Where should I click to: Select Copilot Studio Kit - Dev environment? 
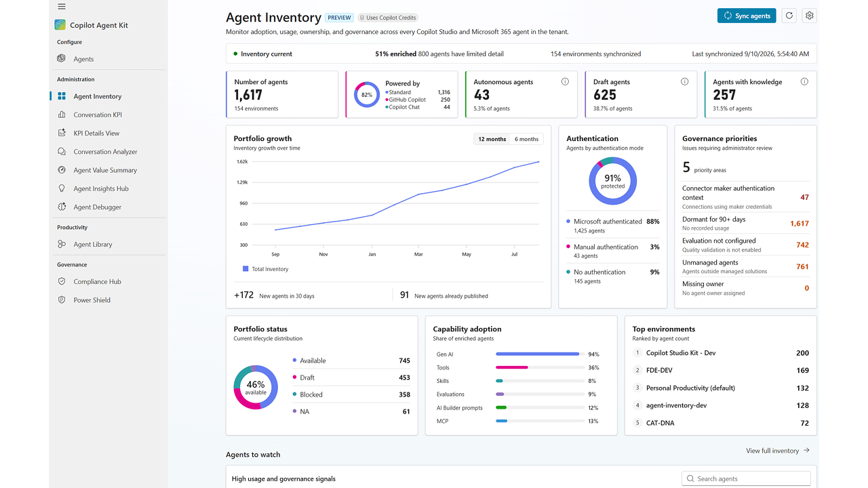pos(721,353)
